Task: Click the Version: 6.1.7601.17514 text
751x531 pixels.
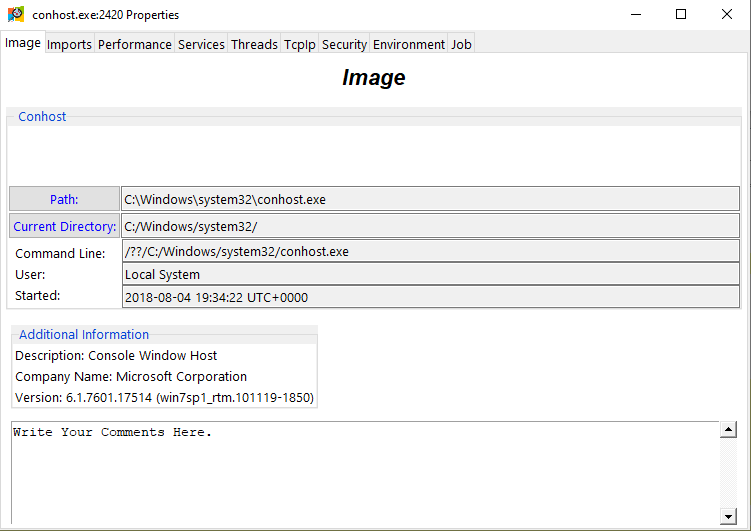Action: pos(164,397)
